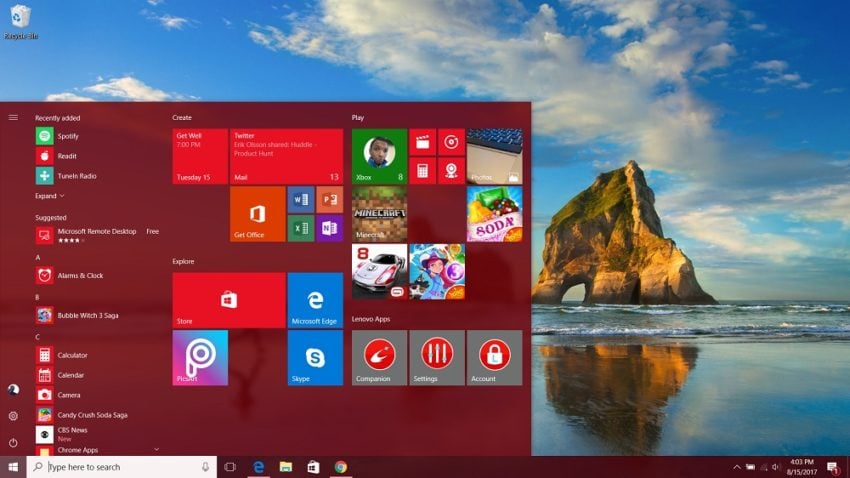Image resolution: width=850 pixels, height=478 pixels.
Task: Launch Asphalt 8 racing game tile
Action: click(379, 272)
